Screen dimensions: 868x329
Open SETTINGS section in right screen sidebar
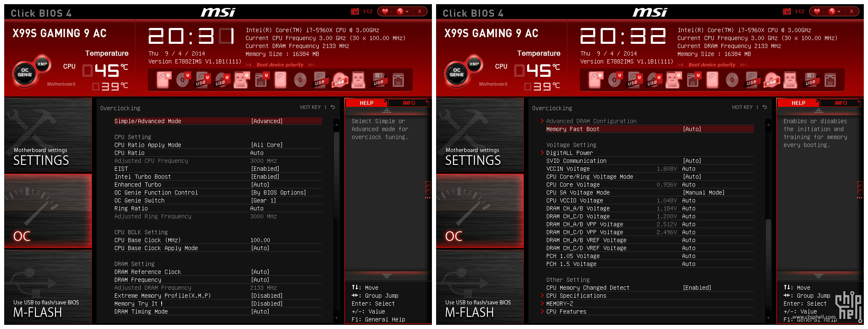pos(480,135)
